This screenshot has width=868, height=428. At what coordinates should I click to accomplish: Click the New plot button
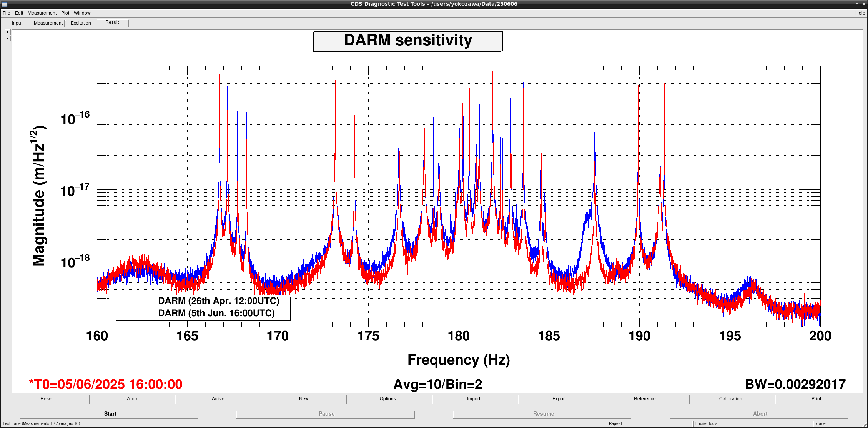click(x=304, y=399)
